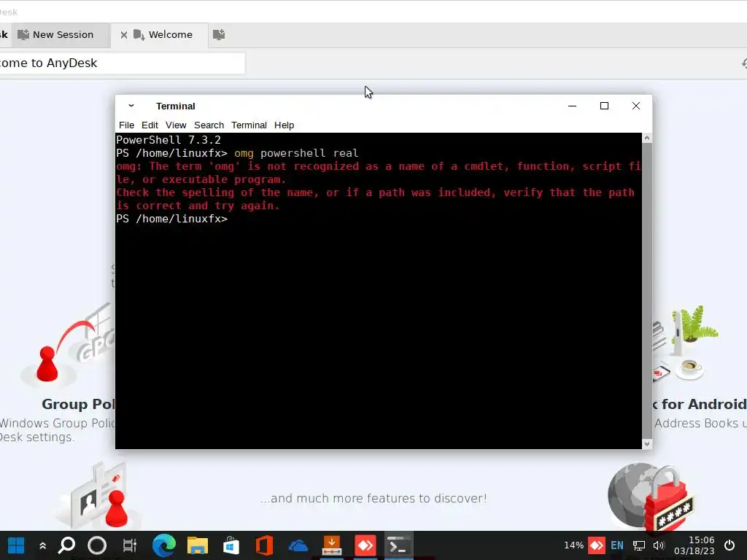747x560 pixels.
Task: Open the Terminal View menu
Action: (176, 125)
